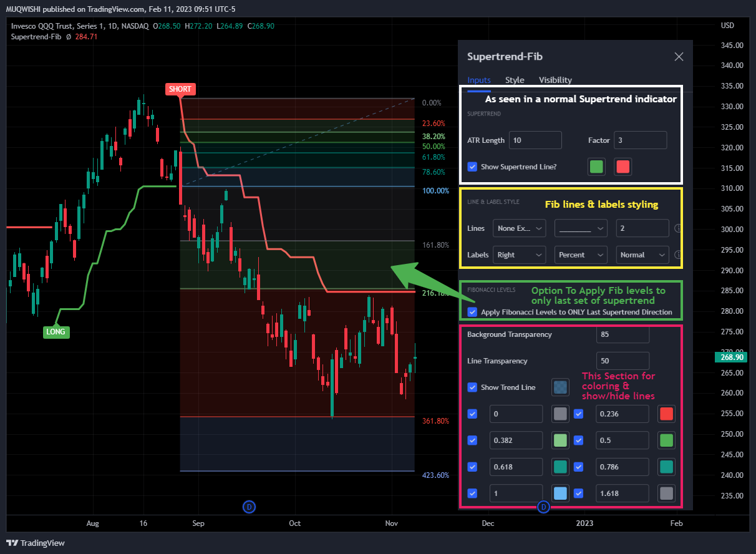Open the Lines extend dropdown showing None Ex...

(519, 228)
